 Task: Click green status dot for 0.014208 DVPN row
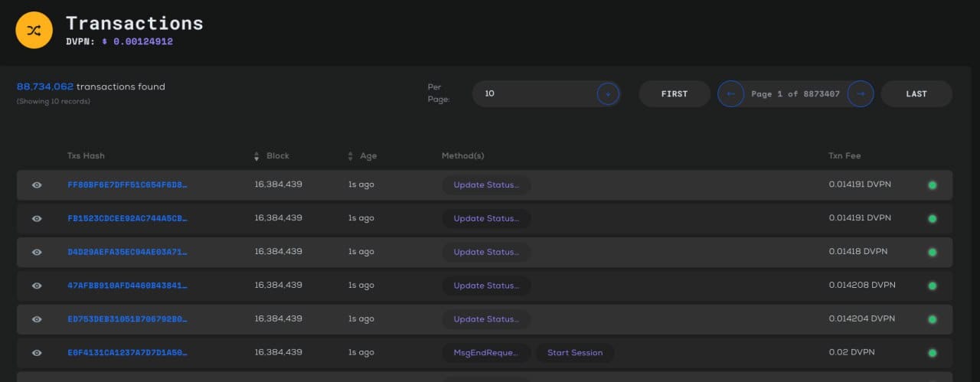[933, 286]
